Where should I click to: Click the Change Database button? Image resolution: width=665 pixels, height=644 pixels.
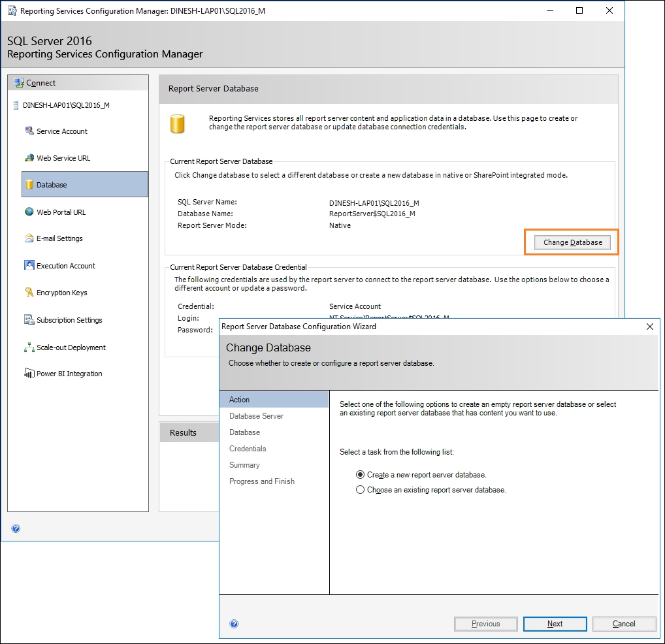click(x=572, y=242)
